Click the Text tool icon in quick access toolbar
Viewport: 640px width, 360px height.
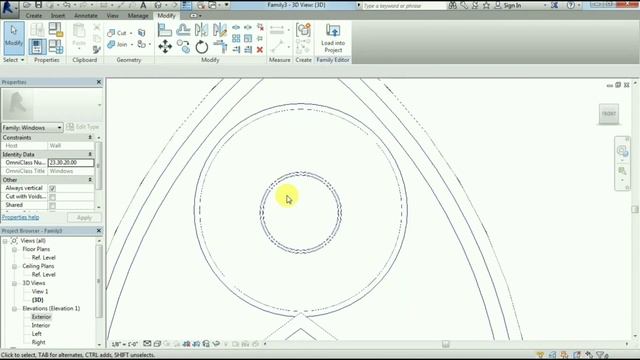(x=143, y=5)
